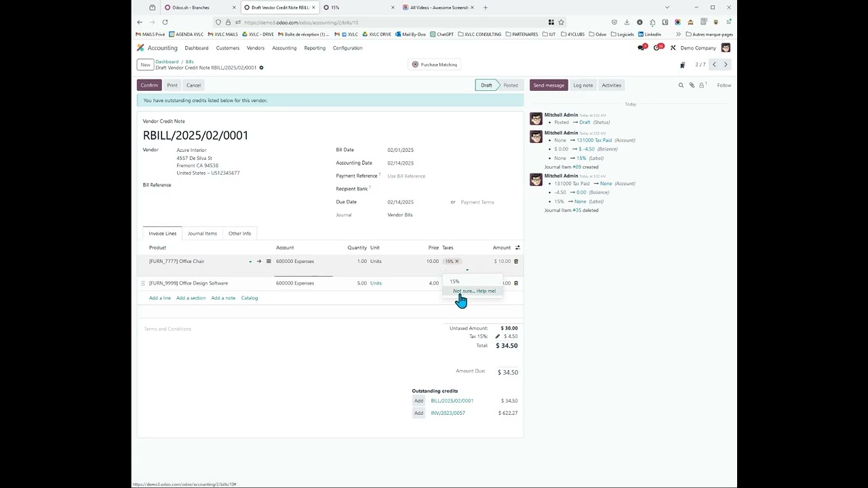Screen dimensions: 868x488
Task: Add outstanding credit BILL/2025/02/0001
Action: [418, 401]
